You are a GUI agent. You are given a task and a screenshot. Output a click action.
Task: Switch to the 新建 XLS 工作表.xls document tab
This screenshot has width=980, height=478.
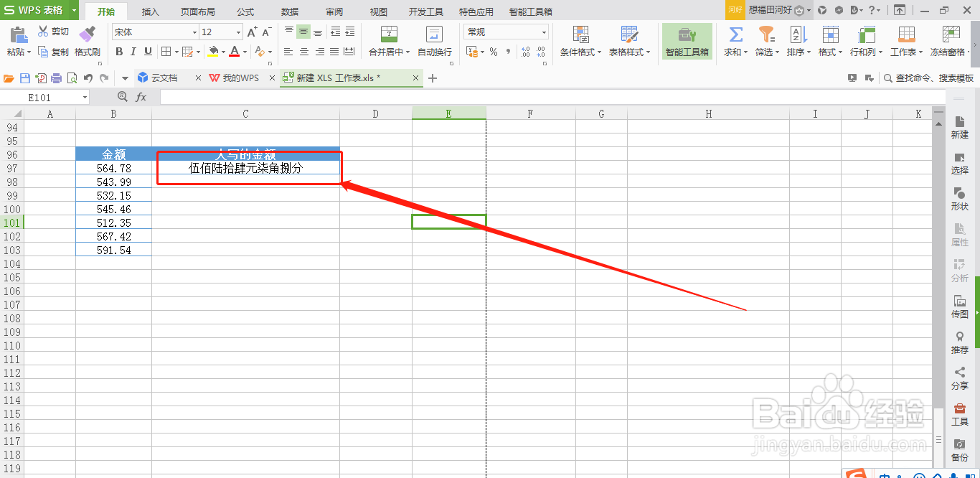click(337, 78)
